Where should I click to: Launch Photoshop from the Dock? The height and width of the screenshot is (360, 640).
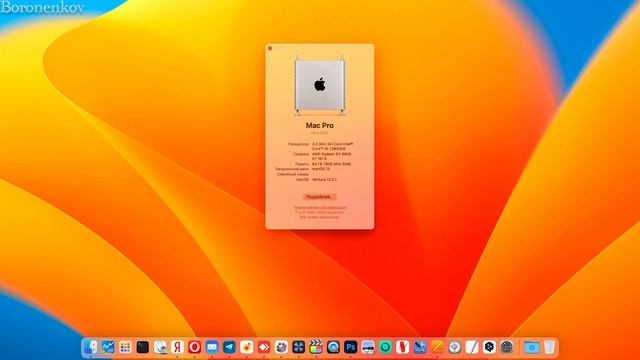point(350,347)
